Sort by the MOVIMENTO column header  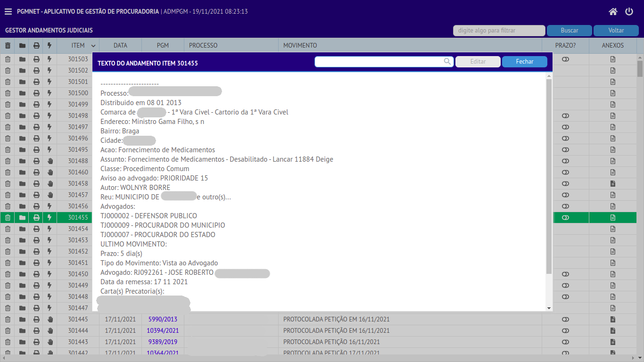(x=300, y=45)
